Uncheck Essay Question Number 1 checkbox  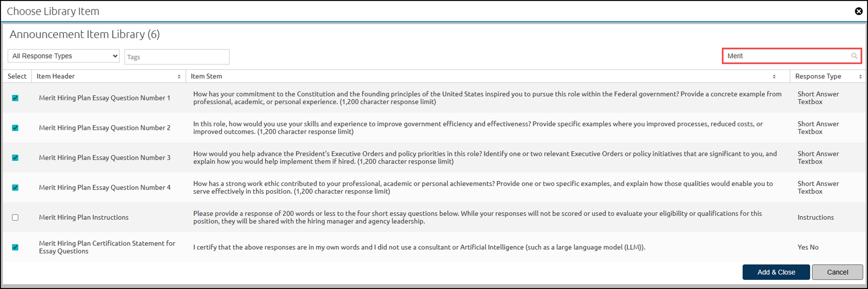pyautogui.click(x=15, y=98)
